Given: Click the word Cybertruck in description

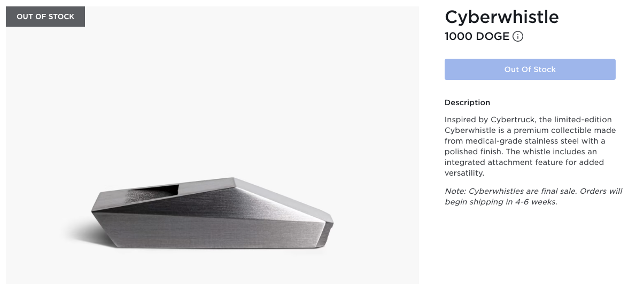Looking at the screenshot, I should pos(515,120).
